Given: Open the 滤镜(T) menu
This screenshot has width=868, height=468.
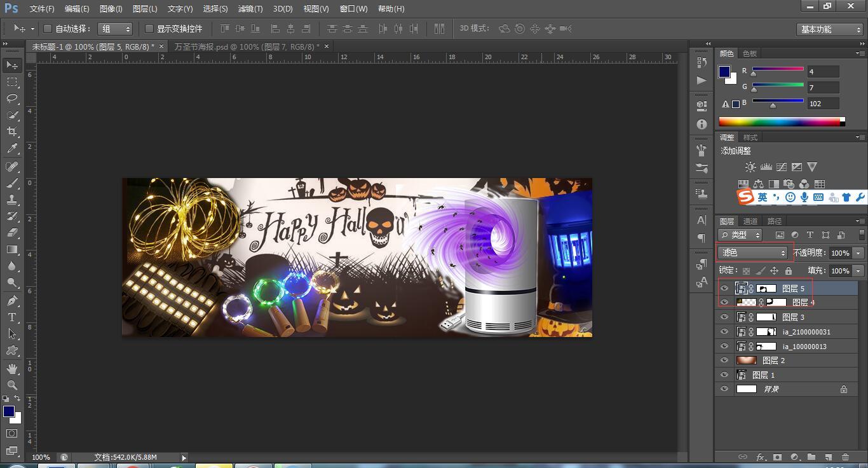Looking at the screenshot, I should point(250,9).
